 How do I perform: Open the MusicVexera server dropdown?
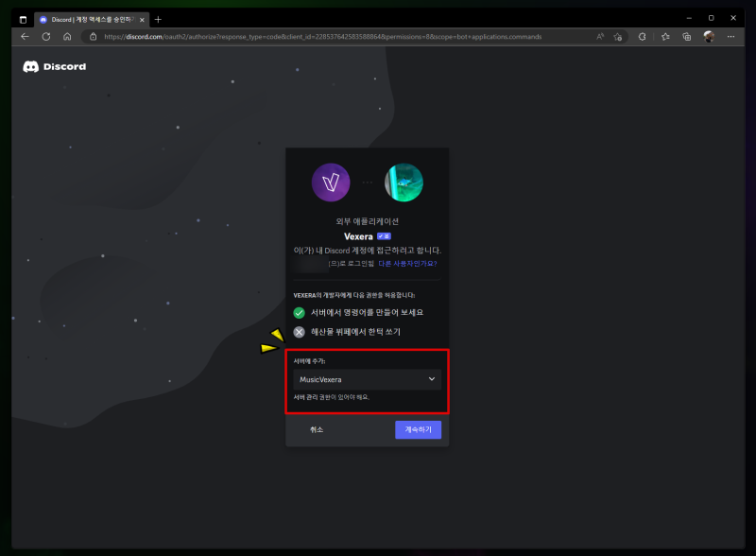367,379
